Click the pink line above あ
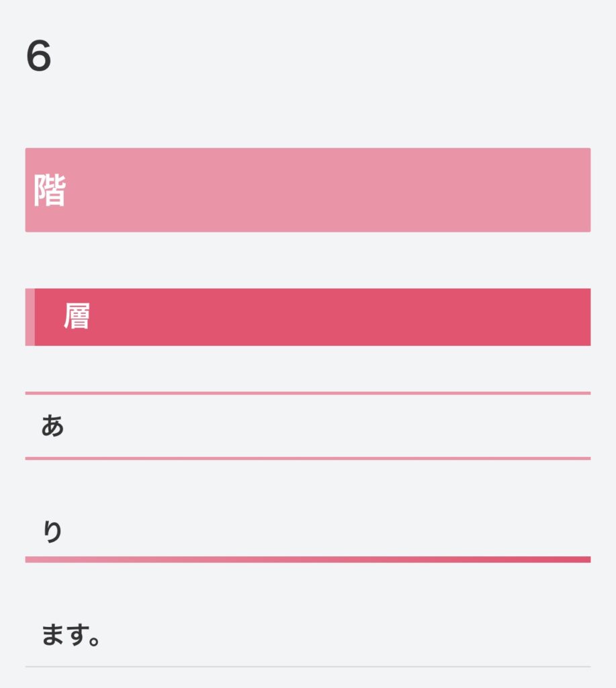This screenshot has width=616, height=688. pos(308,393)
